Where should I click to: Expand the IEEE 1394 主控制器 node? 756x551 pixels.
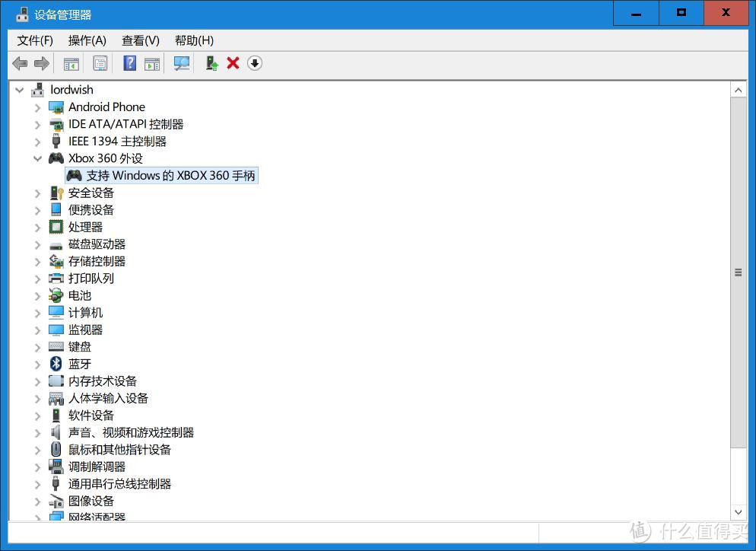37,142
